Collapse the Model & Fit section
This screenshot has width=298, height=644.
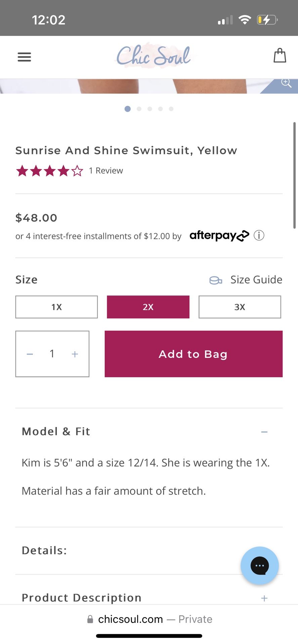pos(264,432)
